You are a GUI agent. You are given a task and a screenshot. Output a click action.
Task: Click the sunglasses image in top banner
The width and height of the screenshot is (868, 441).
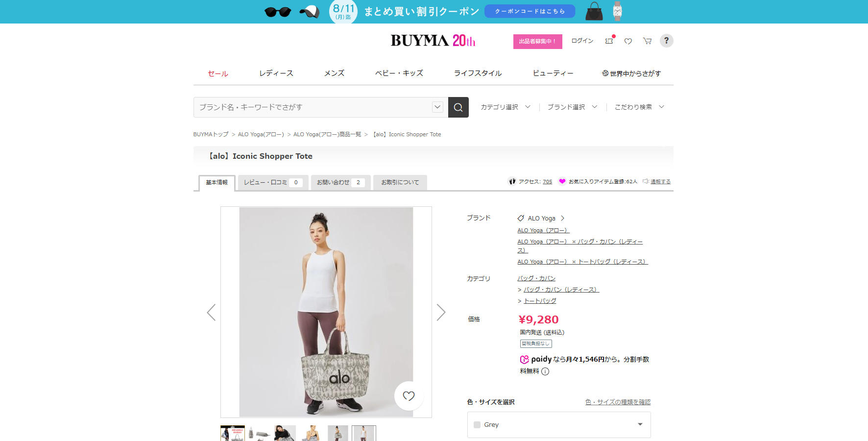coord(278,12)
